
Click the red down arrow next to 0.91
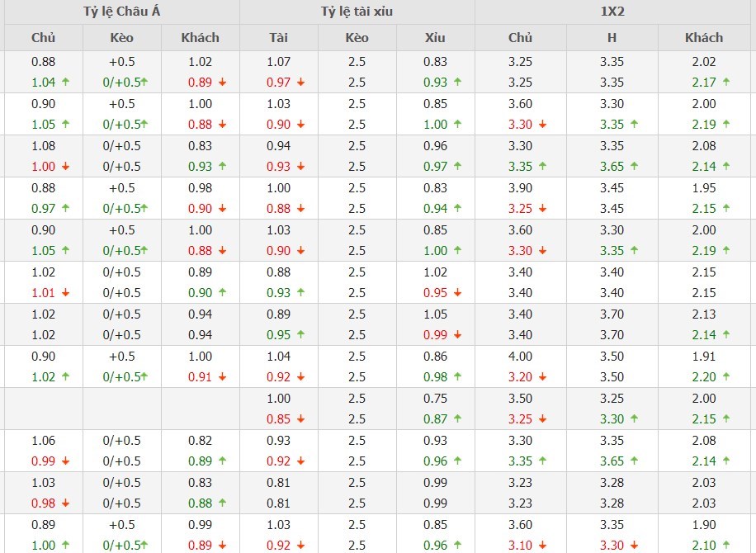click(x=222, y=377)
